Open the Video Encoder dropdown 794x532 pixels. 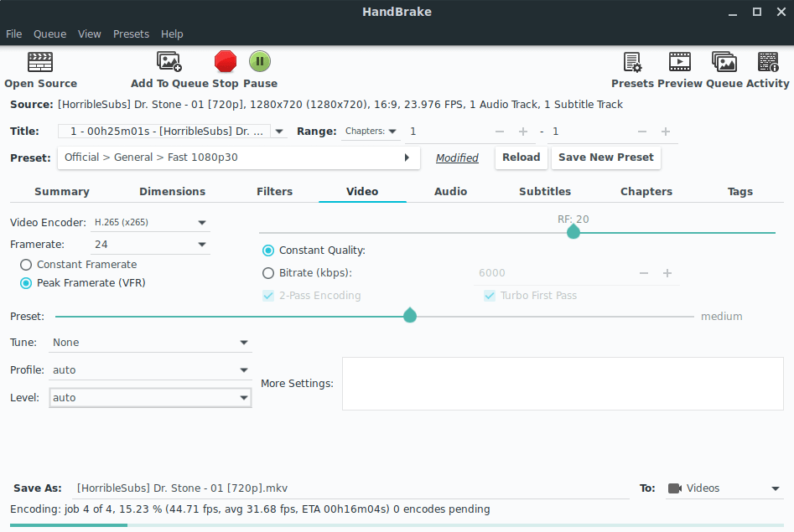[x=150, y=223]
